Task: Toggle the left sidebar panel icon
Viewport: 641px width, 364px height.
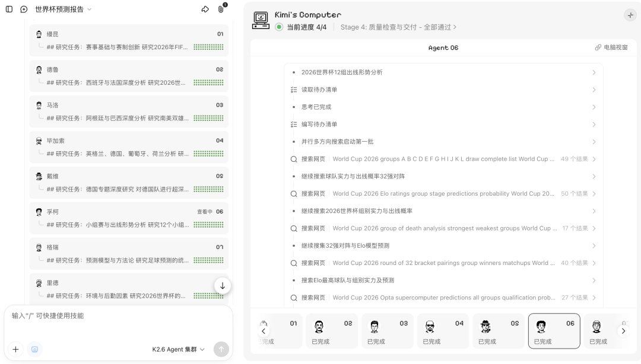Action: pos(9,9)
